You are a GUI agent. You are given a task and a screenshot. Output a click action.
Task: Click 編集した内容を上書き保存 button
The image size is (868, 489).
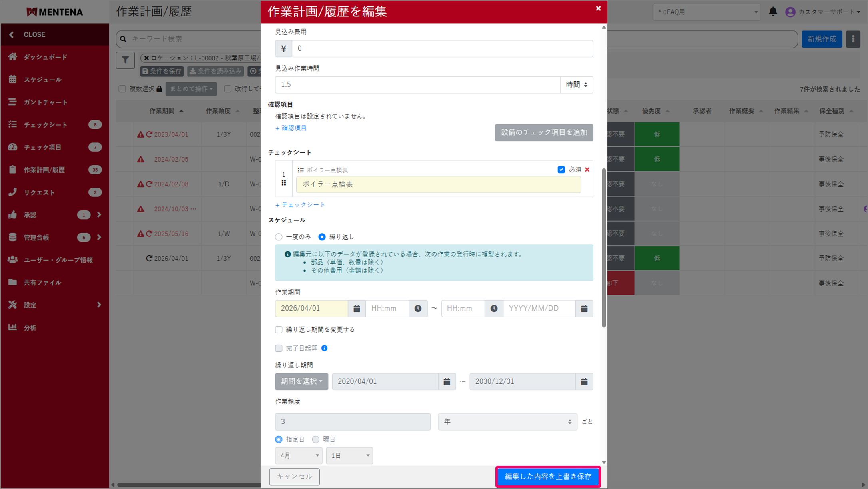(548, 477)
